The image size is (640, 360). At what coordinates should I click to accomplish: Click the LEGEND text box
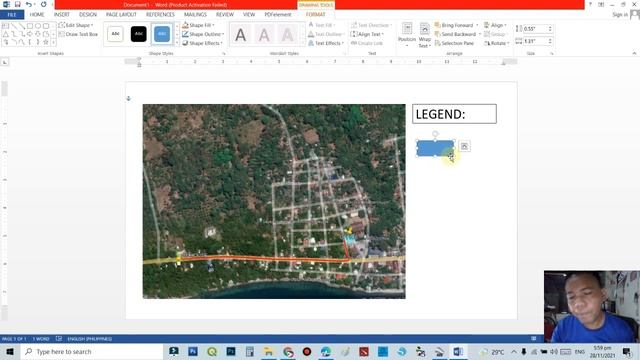(454, 114)
